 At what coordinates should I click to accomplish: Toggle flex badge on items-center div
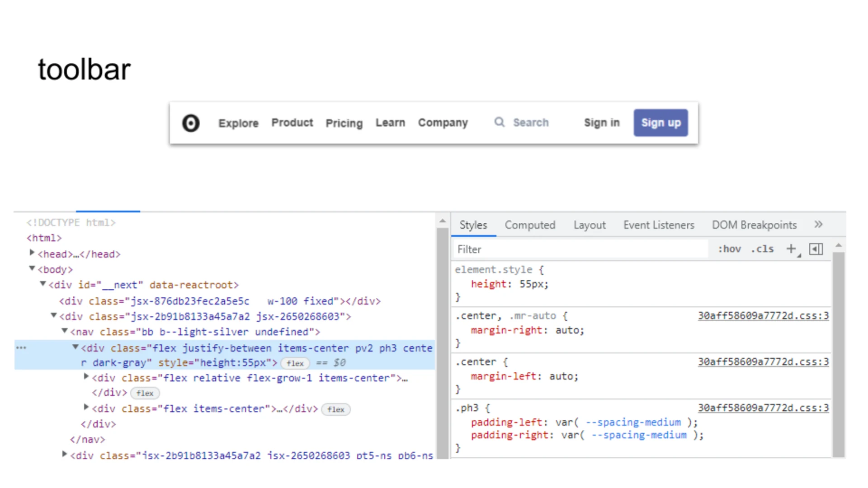(x=335, y=409)
